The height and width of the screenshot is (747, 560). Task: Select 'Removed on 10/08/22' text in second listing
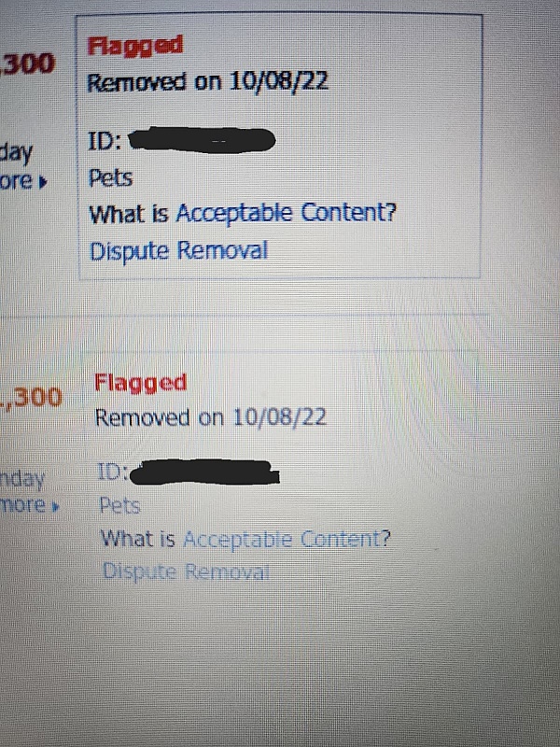(x=211, y=417)
